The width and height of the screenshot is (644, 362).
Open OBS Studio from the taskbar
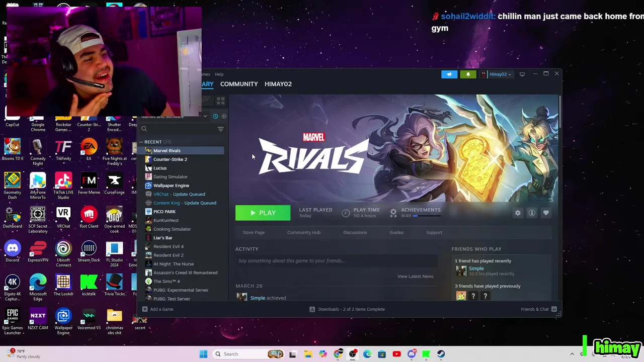pos(353,354)
